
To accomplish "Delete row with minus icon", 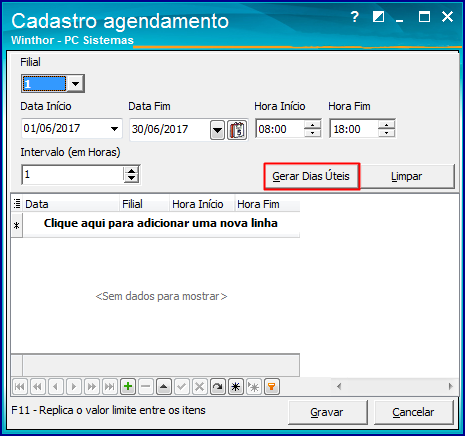I will (146, 387).
